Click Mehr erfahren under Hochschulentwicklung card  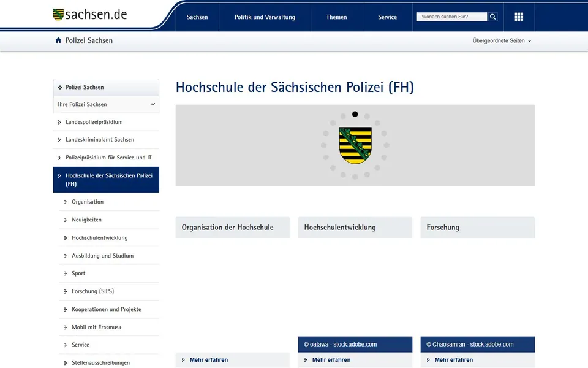(331, 360)
